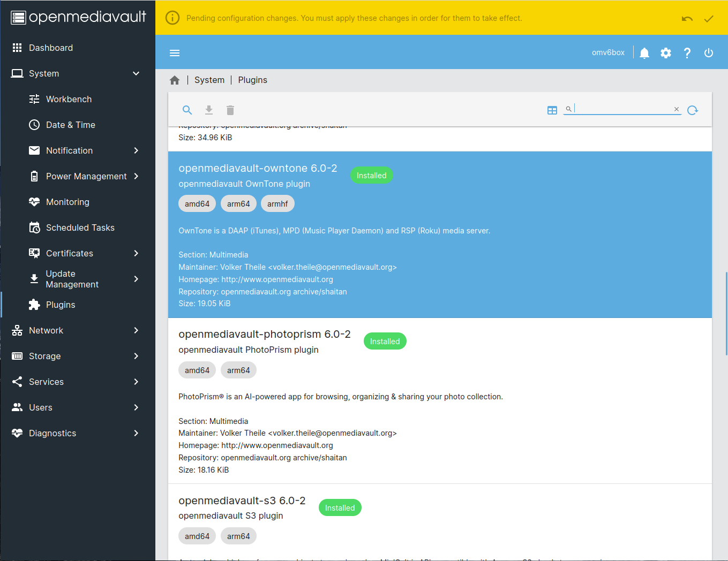Expand the Storage menu

pyautogui.click(x=136, y=356)
